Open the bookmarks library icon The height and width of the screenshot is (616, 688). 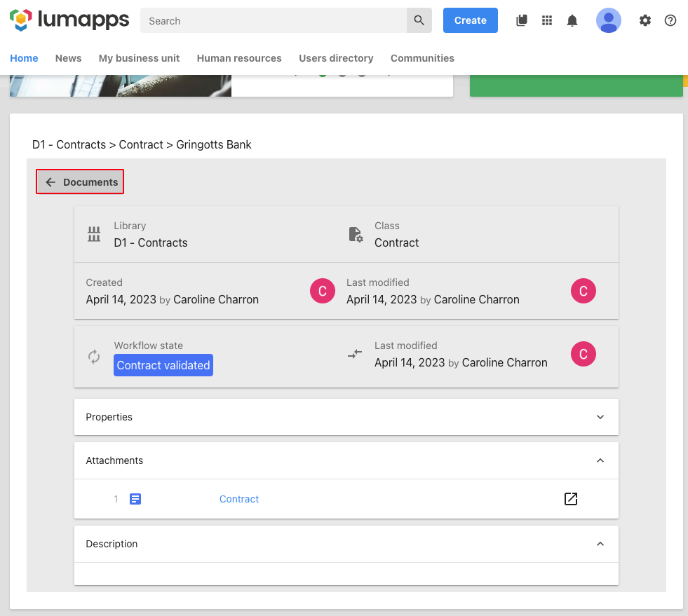[521, 21]
